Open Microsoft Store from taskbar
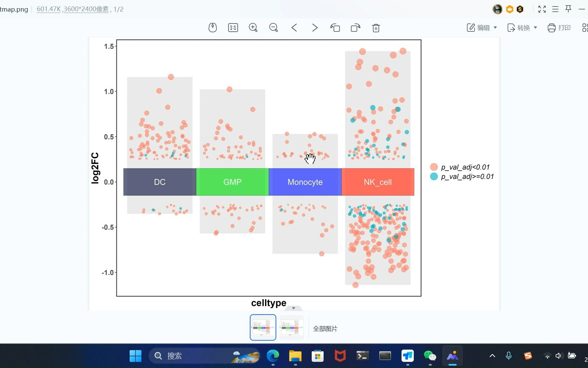The image size is (588, 368). click(x=317, y=356)
